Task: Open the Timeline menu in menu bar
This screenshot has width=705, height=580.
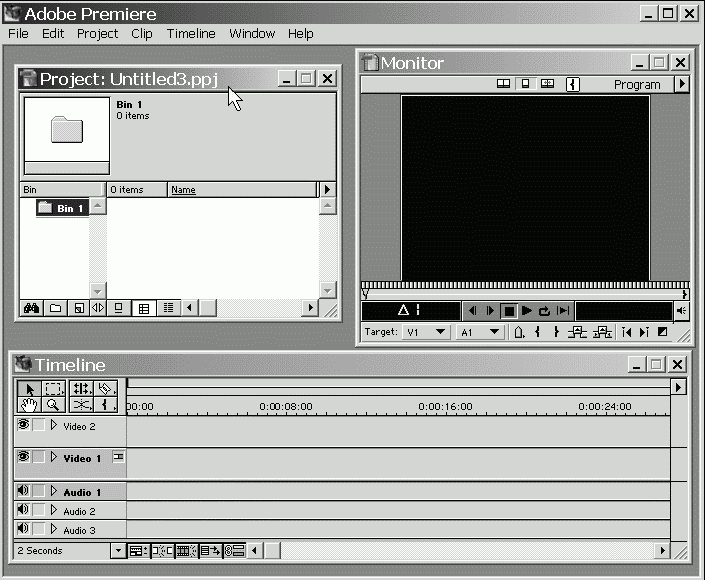Action: tap(190, 33)
